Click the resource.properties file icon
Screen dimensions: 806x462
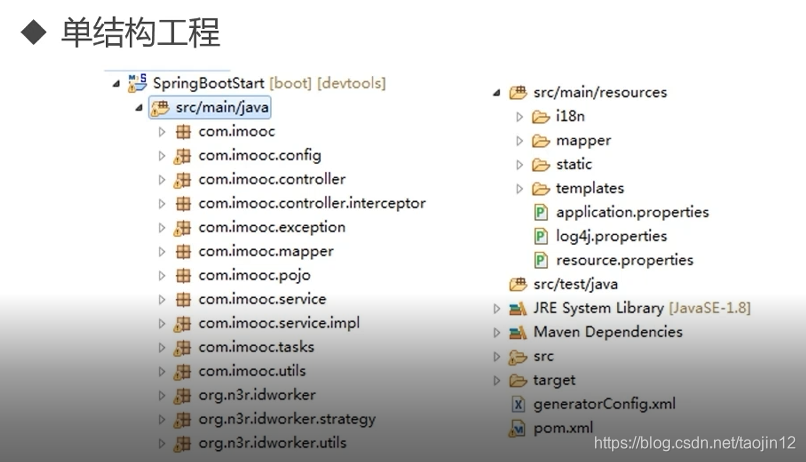[x=540, y=261]
